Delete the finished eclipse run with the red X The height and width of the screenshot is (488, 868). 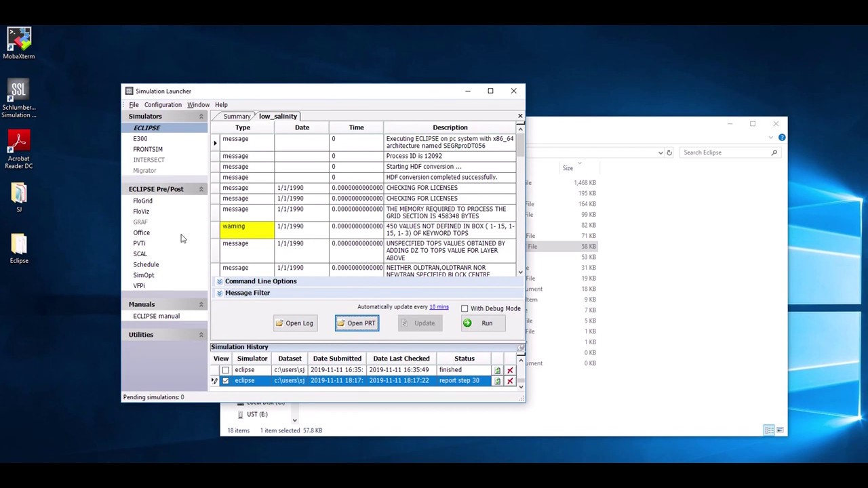pos(510,370)
